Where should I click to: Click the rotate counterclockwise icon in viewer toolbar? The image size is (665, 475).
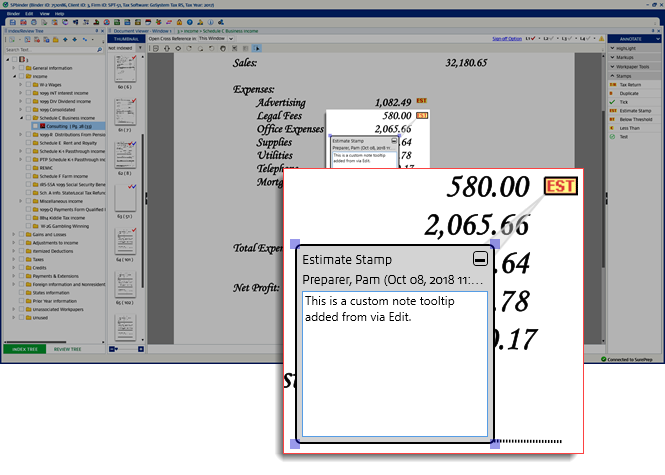coord(212,48)
